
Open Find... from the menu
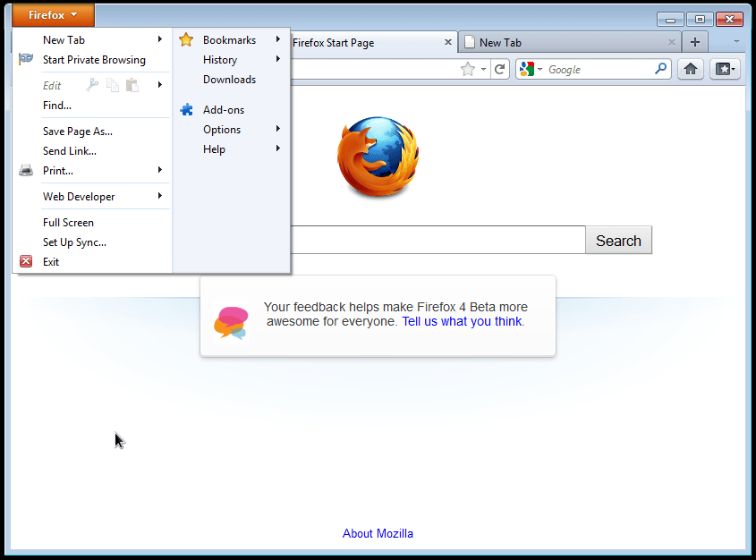(x=57, y=106)
